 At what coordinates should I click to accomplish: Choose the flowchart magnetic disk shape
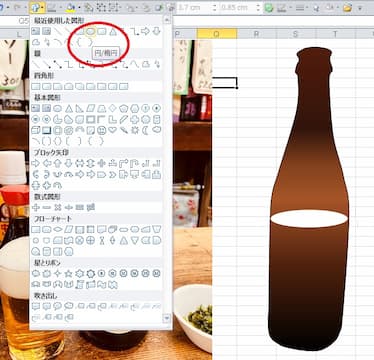pos(47,251)
